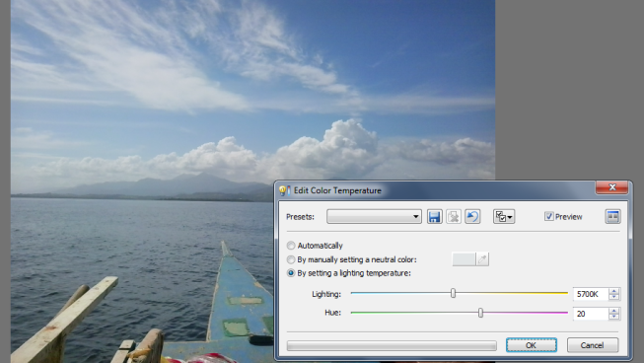Click the progress bar beside OK
The width and height of the screenshot is (644, 363).
click(x=392, y=346)
